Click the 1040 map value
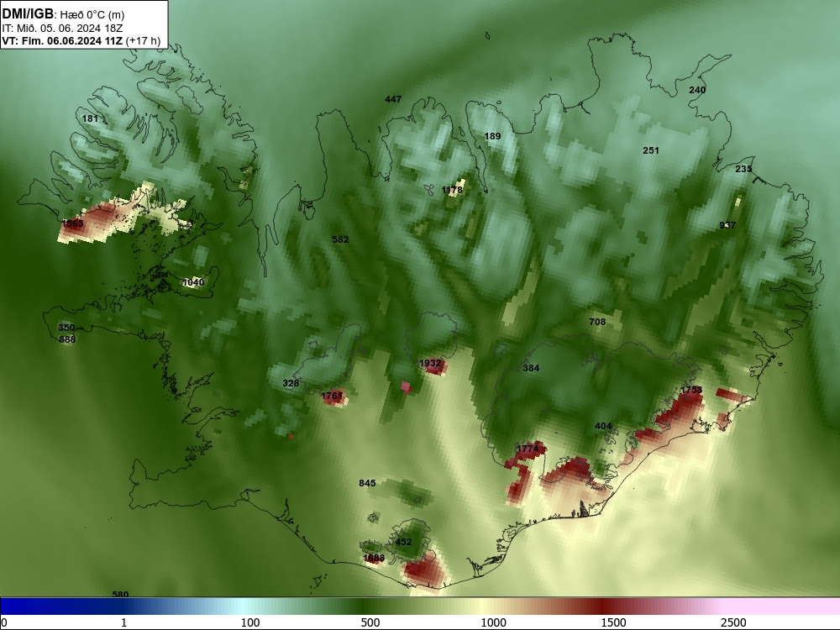Screen dimensions: 840x630 [193, 282]
